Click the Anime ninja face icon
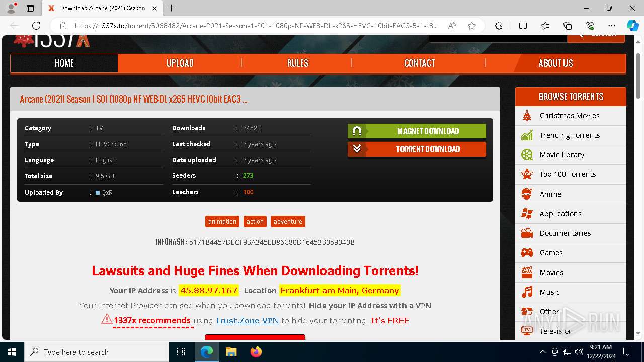Image resolution: width=644 pixels, height=362 pixels. (527, 194)
